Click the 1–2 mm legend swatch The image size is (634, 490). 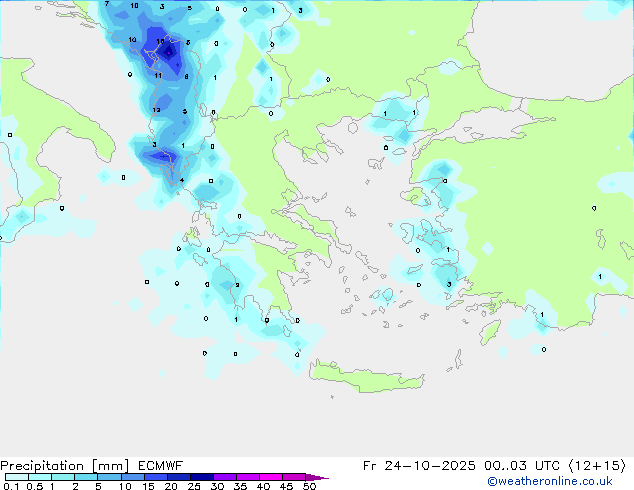(63, 477)
